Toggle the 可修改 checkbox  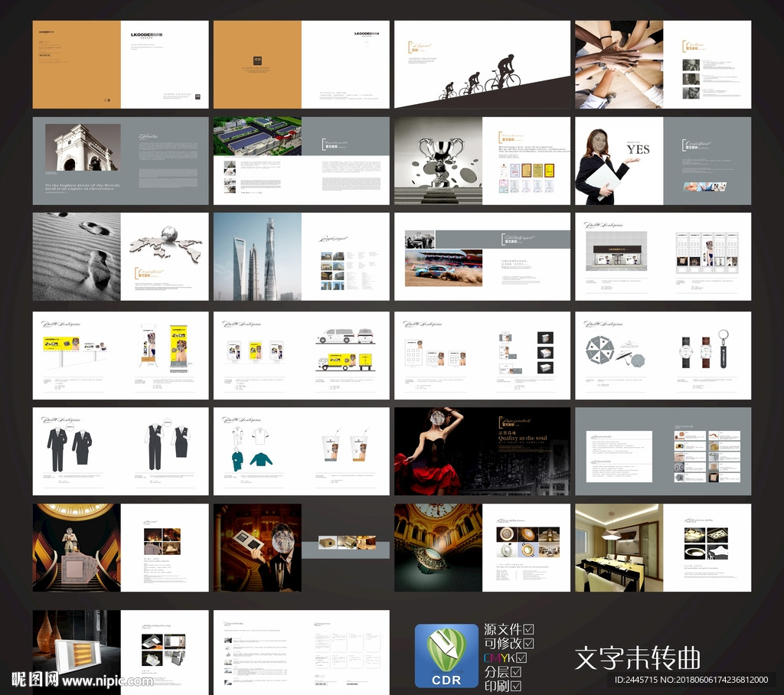click(x=528, y=644)
